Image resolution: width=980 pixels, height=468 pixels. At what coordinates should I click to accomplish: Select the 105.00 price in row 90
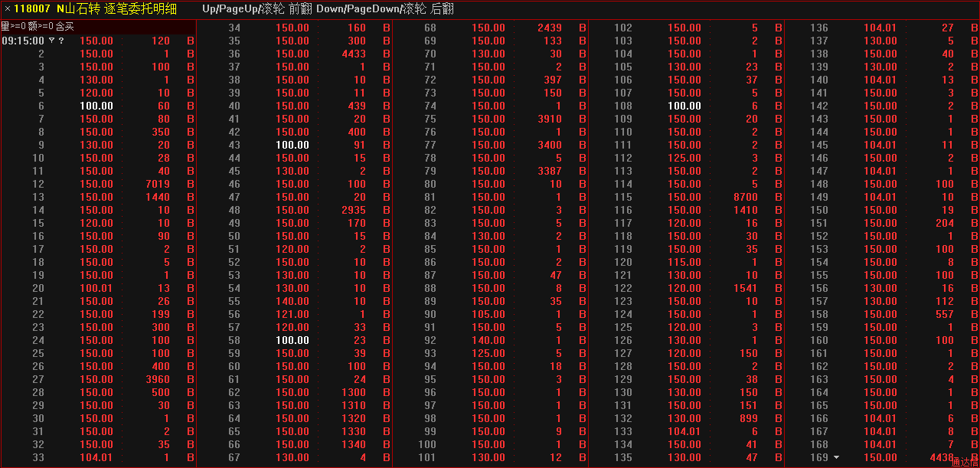point(488,314)
